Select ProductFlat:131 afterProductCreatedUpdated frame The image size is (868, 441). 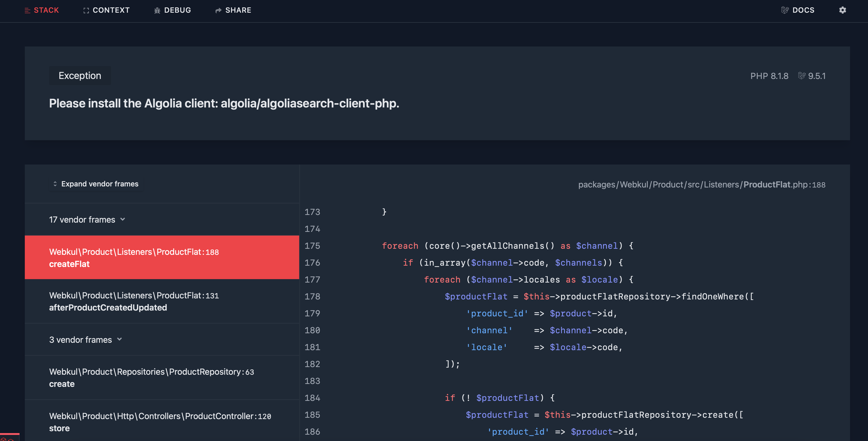coord(162,301)
